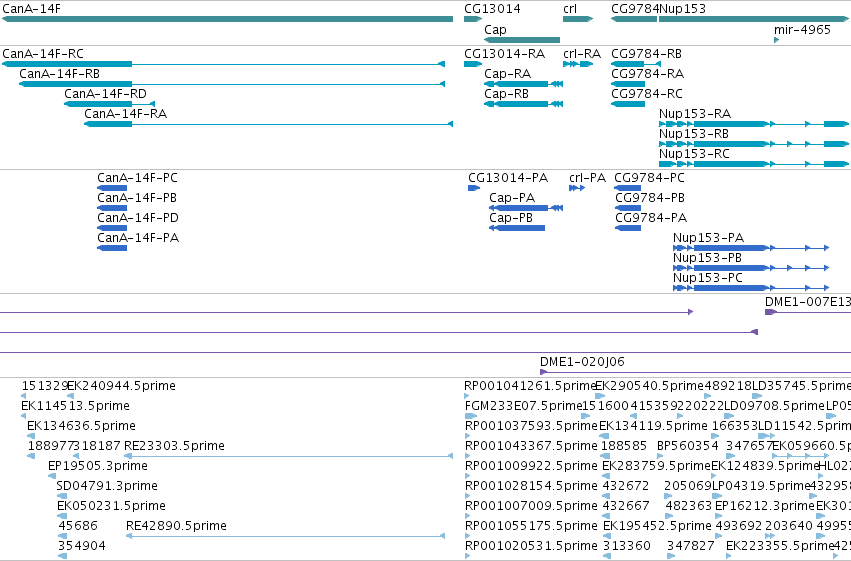This screenshot has height=561, width=851.
Task: Click the Cap-PA protein glyph
Action: click(x=526, y=208)
